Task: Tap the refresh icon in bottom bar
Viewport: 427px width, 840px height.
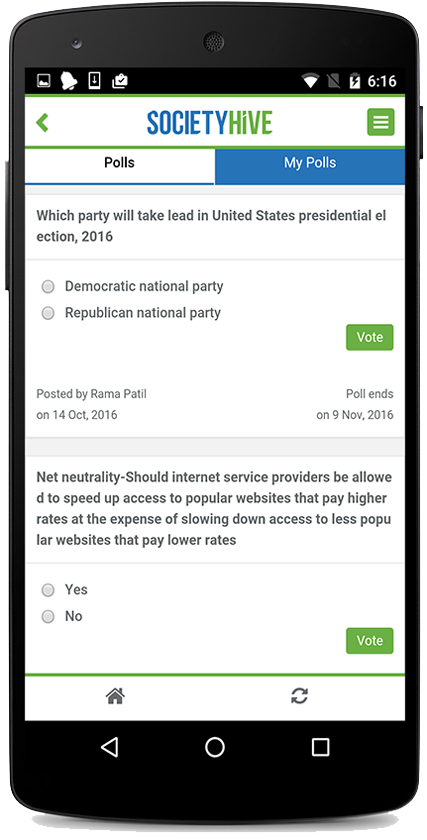Action: click(299, 696)
